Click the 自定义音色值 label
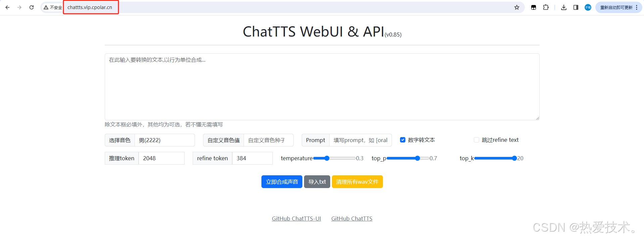Viewport: 644px width, 238px height. [224, 140]
